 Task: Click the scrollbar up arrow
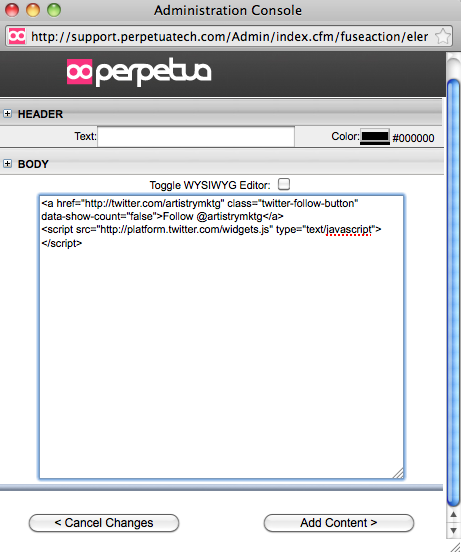point(453,515)
